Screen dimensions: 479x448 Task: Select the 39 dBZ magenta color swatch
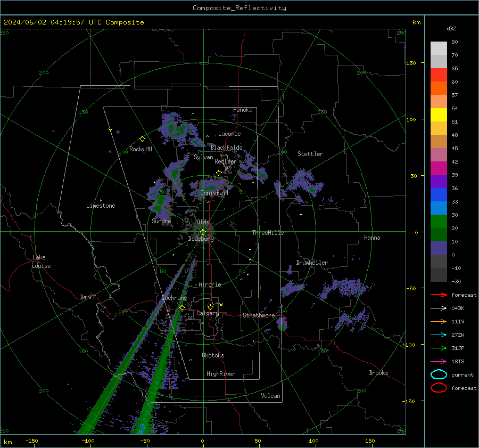point(439,168)
